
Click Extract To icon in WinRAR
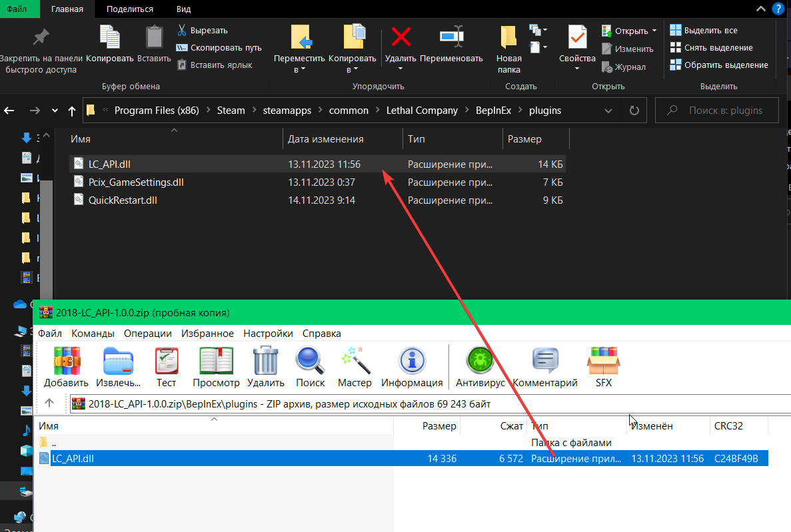[x=118, y=361]
